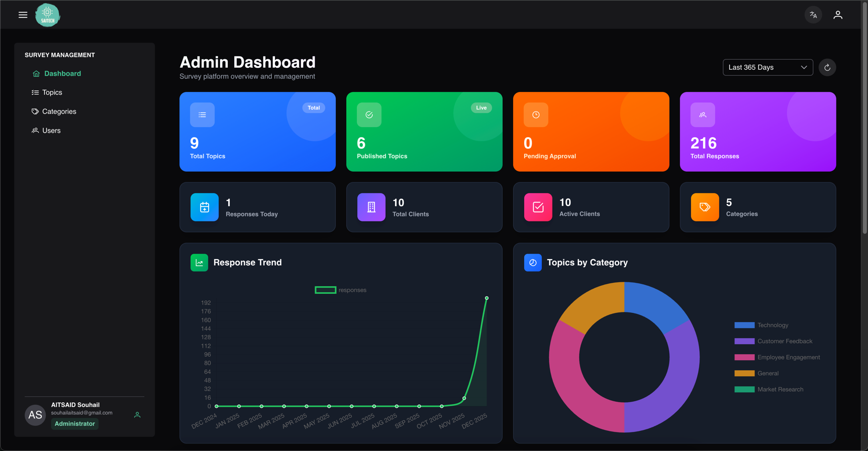Click the Published Topics checkmark icon

tap(369, 115)
